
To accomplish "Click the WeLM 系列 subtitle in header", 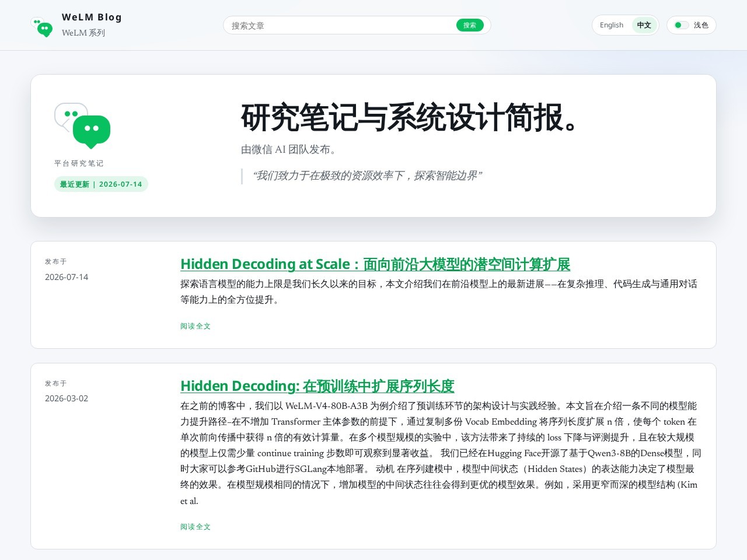I will [x=83, y=33].
